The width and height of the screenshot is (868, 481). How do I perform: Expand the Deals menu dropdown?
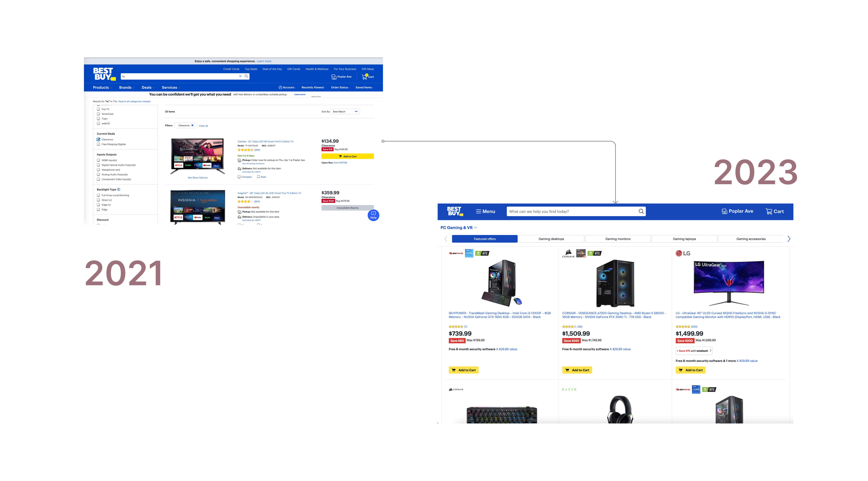click(x=148, y=88)
